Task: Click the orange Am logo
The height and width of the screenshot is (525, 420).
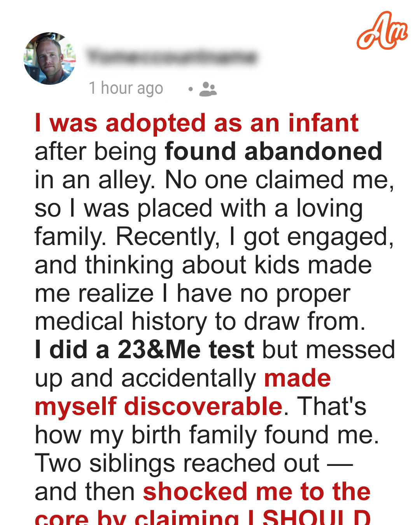Action: coord(382,31)
